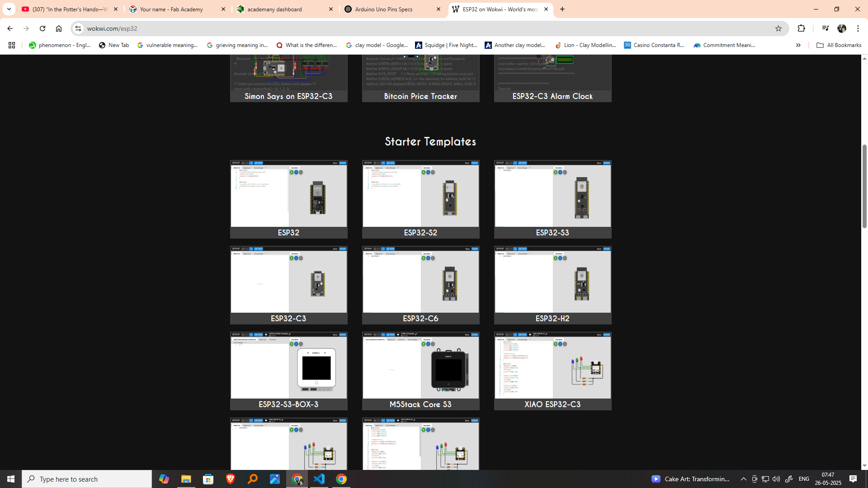Select the ESP32 on Wokwi tab
Image resolution: width=868 pixels, height=488 pixels.
(x=500, y=9)
